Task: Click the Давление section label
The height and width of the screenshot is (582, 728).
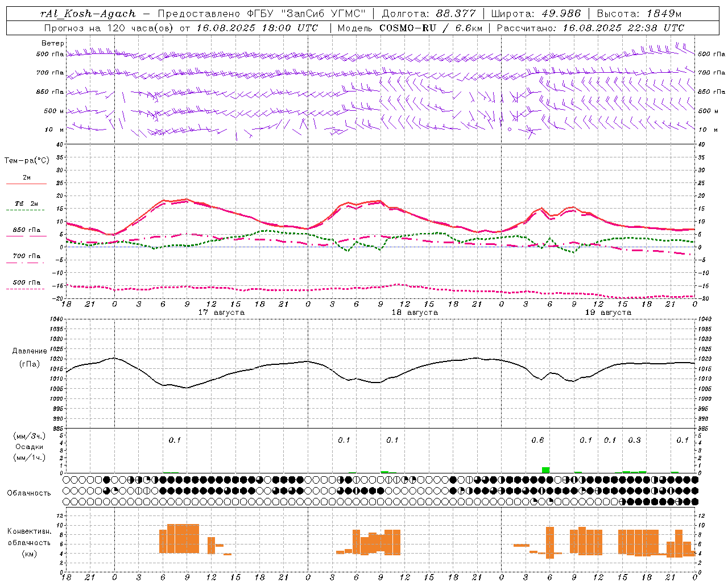Action: pos(30,351)
